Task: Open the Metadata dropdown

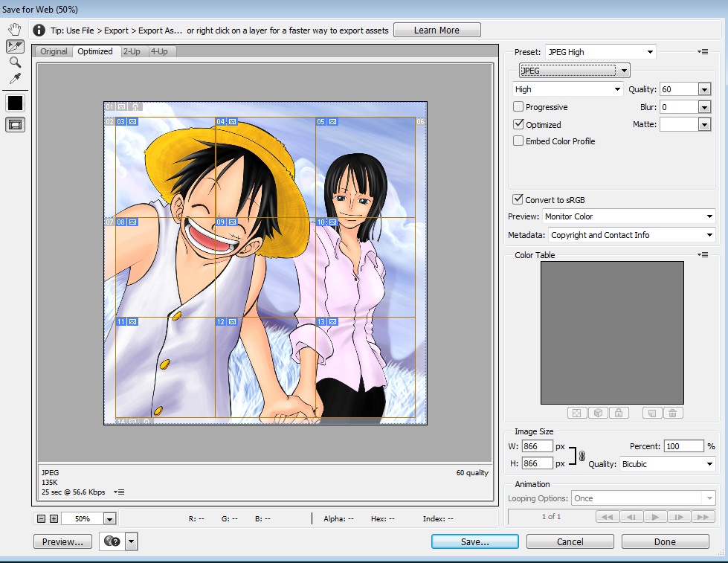Action: click(631, 235)
